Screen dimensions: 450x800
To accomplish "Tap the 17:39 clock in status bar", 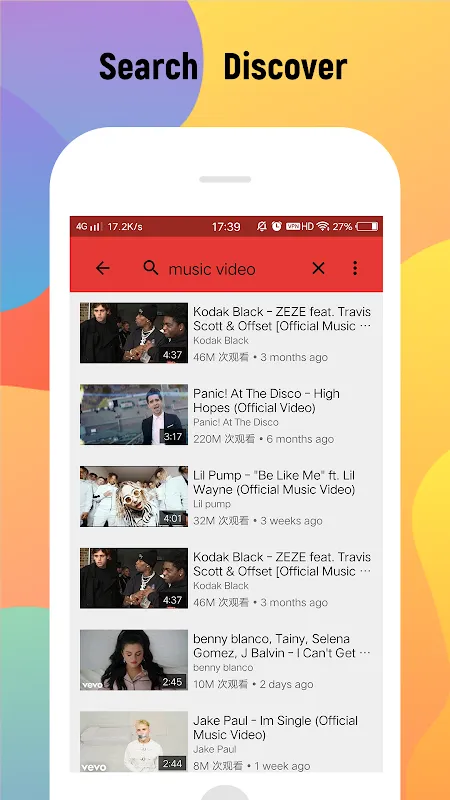I will click(x=226, y=227).
